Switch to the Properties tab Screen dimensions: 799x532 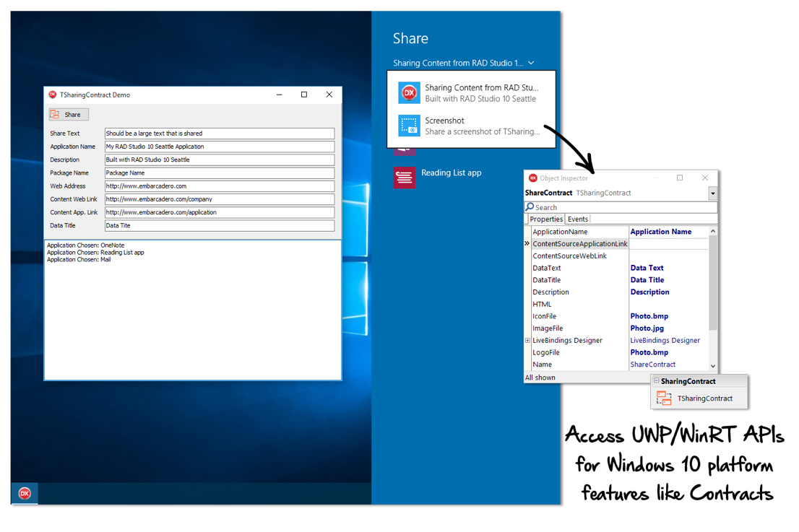pos(546,219)
